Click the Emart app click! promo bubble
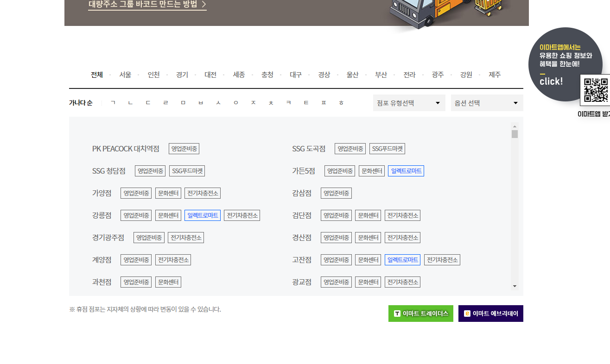This screenshot has width=610, height=364. [566, 64]
